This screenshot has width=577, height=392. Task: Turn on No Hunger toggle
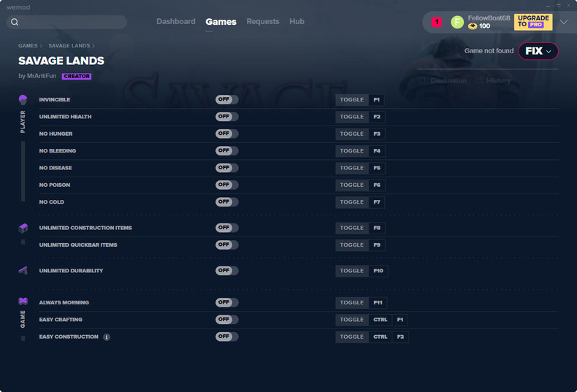(227, 134)
